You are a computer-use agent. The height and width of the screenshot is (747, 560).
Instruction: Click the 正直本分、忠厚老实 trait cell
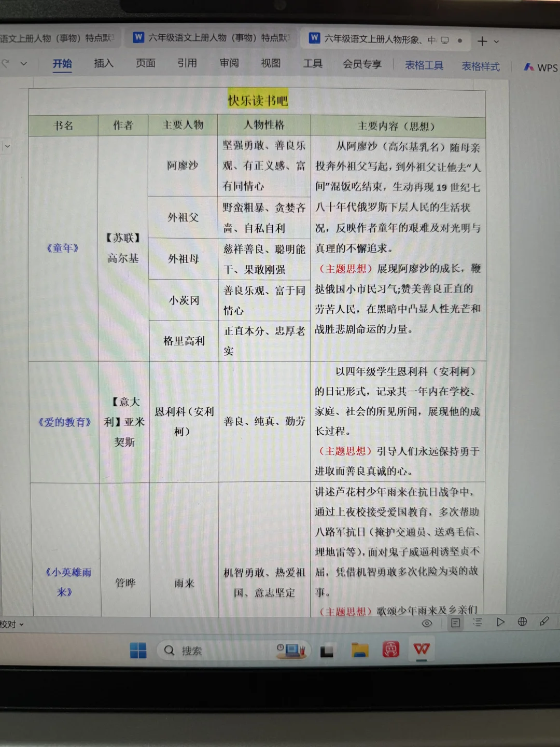coord(264,341)
